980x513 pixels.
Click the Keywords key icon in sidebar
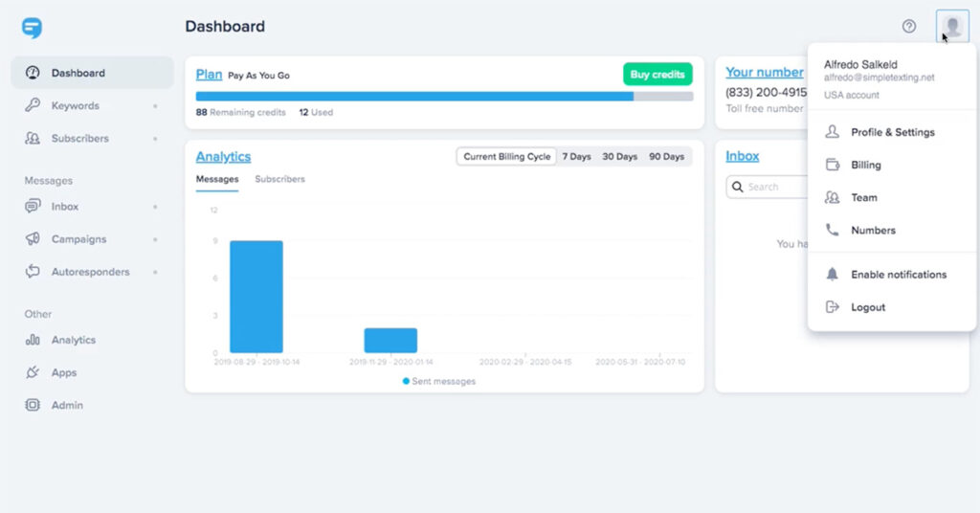click(x=33, y=105)
